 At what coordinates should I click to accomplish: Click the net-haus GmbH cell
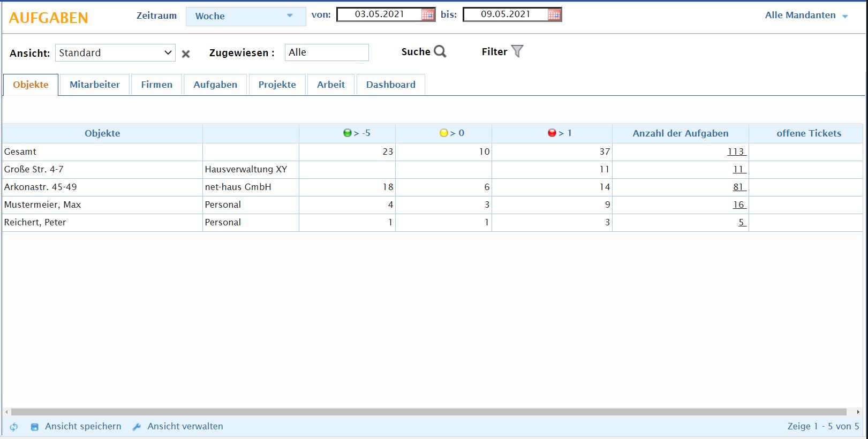click(x=251, y=187)
